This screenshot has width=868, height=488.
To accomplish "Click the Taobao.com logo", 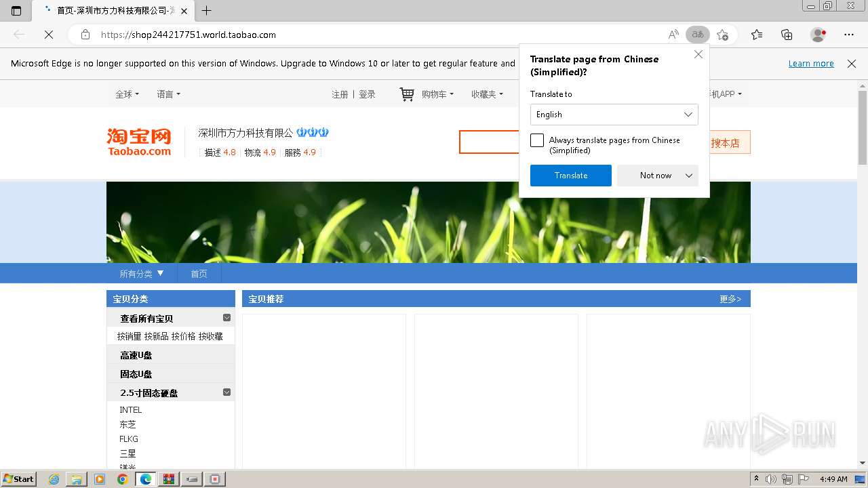I will click(139, 142).
